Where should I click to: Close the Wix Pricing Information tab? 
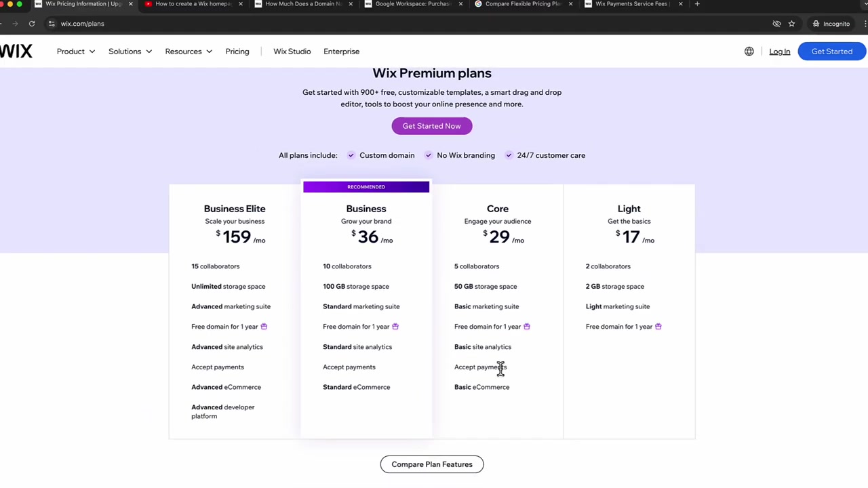pyautogui.click(x=130, y=4)
